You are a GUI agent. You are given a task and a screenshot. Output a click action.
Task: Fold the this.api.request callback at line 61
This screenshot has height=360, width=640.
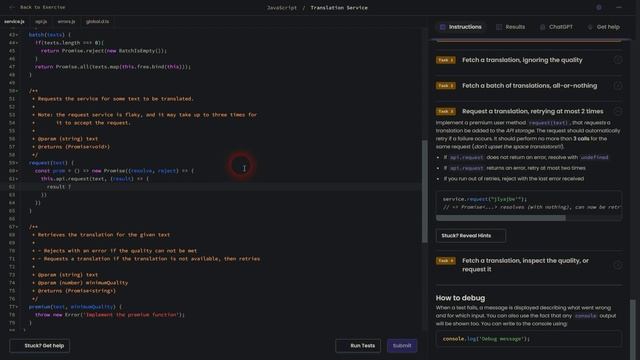17,179
